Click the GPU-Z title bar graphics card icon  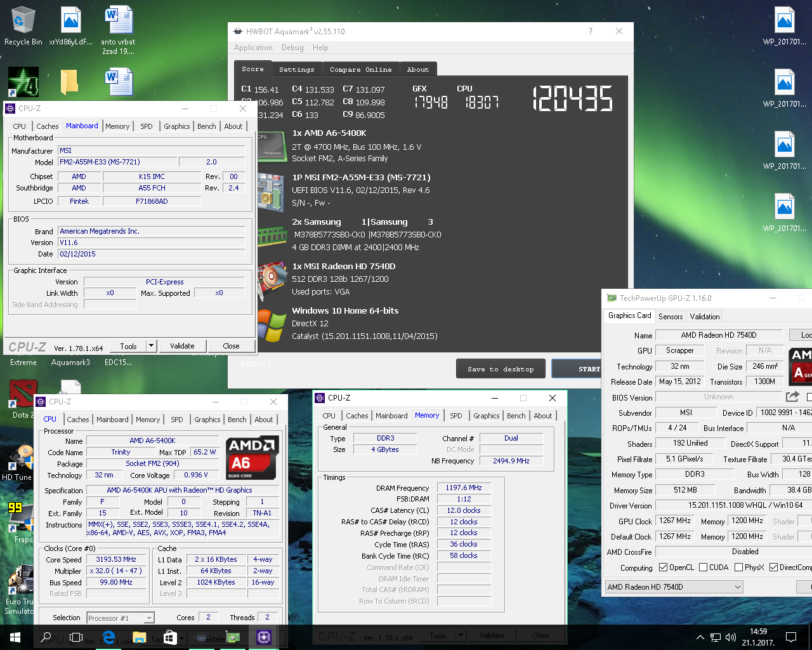(x=612, y=298)
